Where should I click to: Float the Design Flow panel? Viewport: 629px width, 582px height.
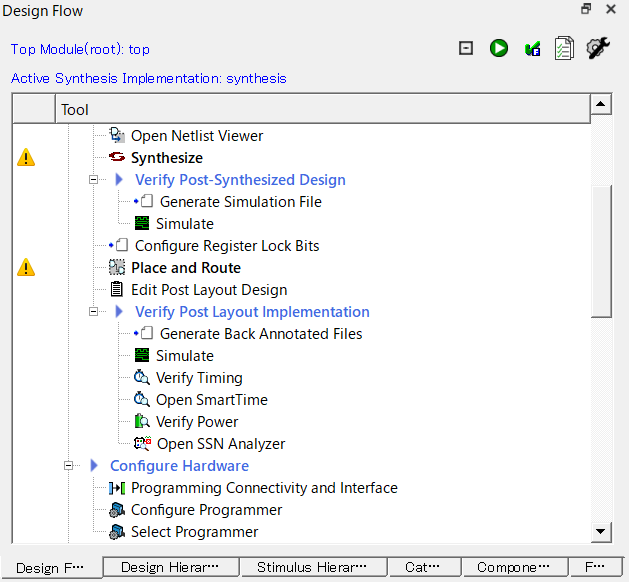586,10
